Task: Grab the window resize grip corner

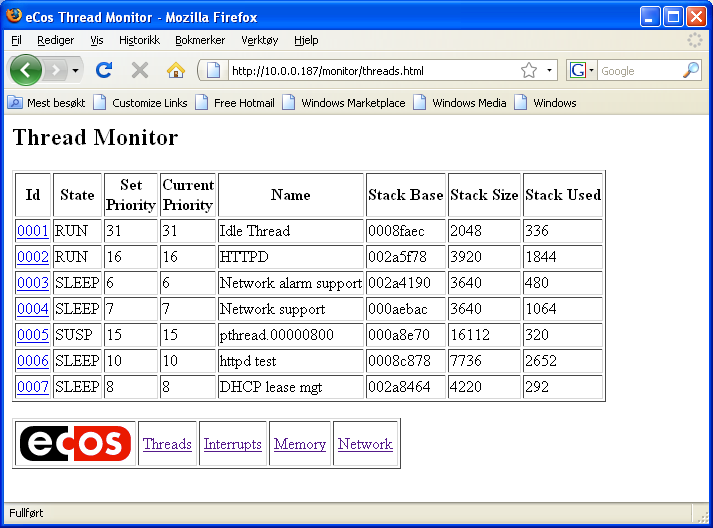Action: tap(703, 516)
